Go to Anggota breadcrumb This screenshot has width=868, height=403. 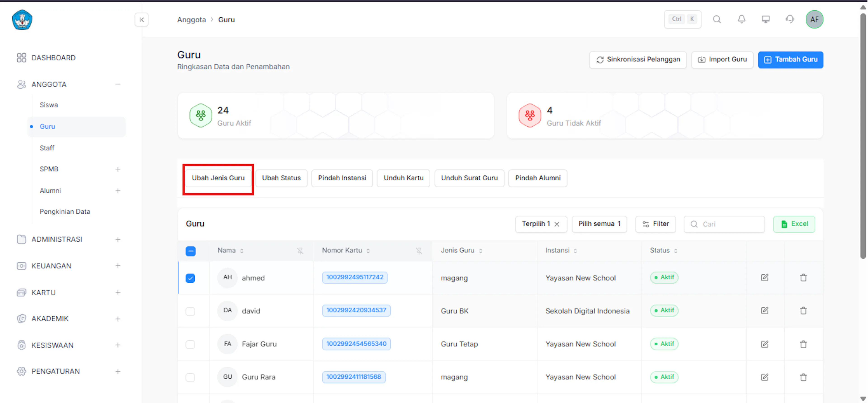pyautogui.click(x=191, y=19)
